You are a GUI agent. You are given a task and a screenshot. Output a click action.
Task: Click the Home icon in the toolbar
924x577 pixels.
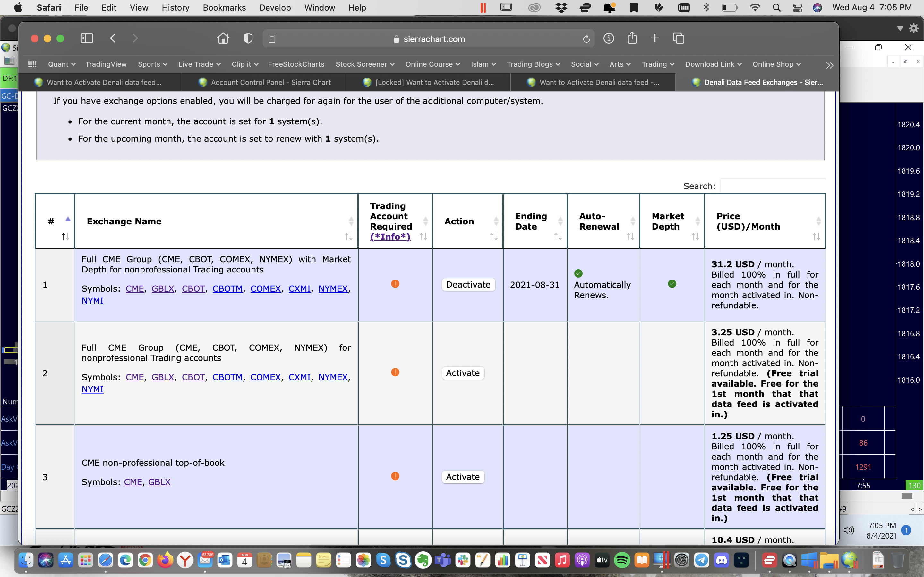[223, 38]
